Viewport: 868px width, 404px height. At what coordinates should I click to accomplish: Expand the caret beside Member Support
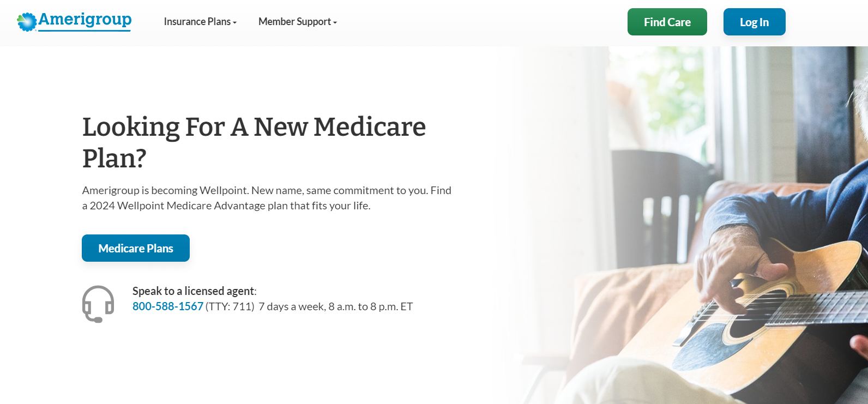[x=335, y=22]
